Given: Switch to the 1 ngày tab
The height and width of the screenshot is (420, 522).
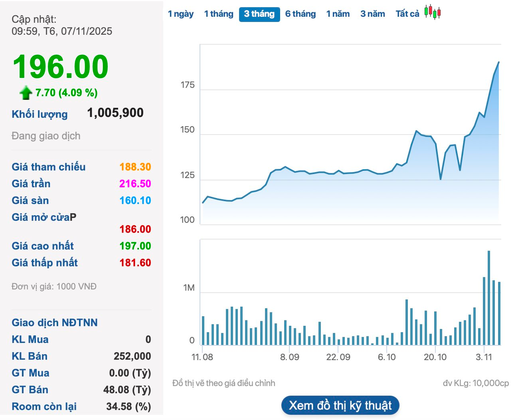Looking at the screenshot, I should (180, 14).
